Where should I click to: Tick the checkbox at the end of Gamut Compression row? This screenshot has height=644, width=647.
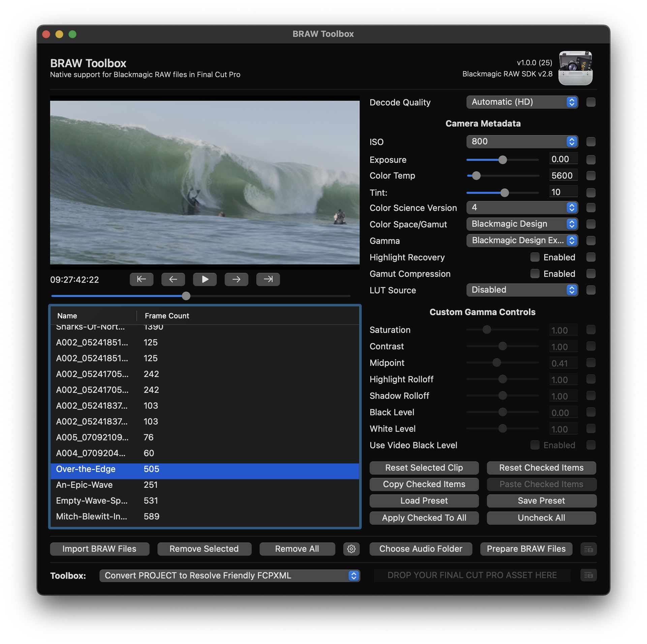pyautogui.click(x=590, y=273)
